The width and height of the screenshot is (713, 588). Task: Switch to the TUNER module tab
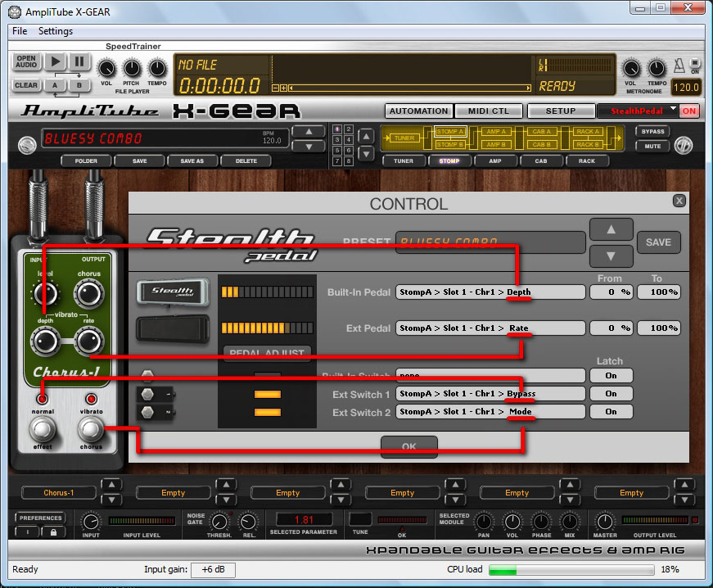tap(404, 161)
